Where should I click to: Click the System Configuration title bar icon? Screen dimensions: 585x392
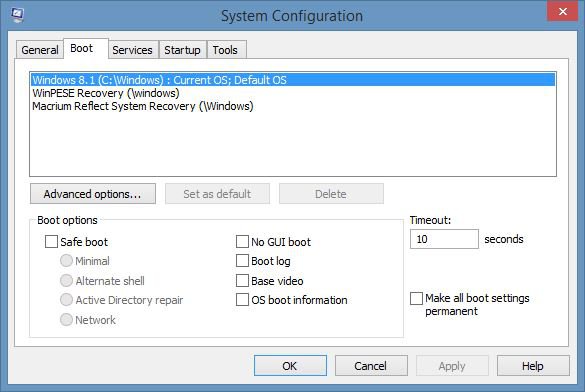pyautogui.click(x=17, y=15)
